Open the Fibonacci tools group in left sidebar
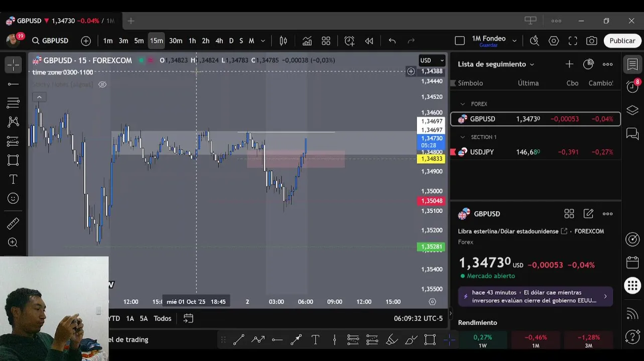The image size is (644, 361). click(14, 103)
